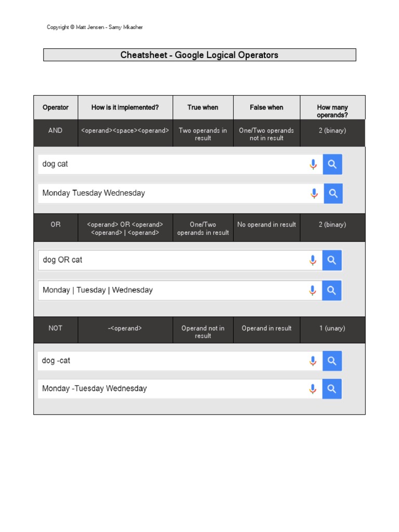This screenshot has width=399, height=532.
Task: Tap the voice search icon in "dog OR cat"
Action: click(313, 260)
